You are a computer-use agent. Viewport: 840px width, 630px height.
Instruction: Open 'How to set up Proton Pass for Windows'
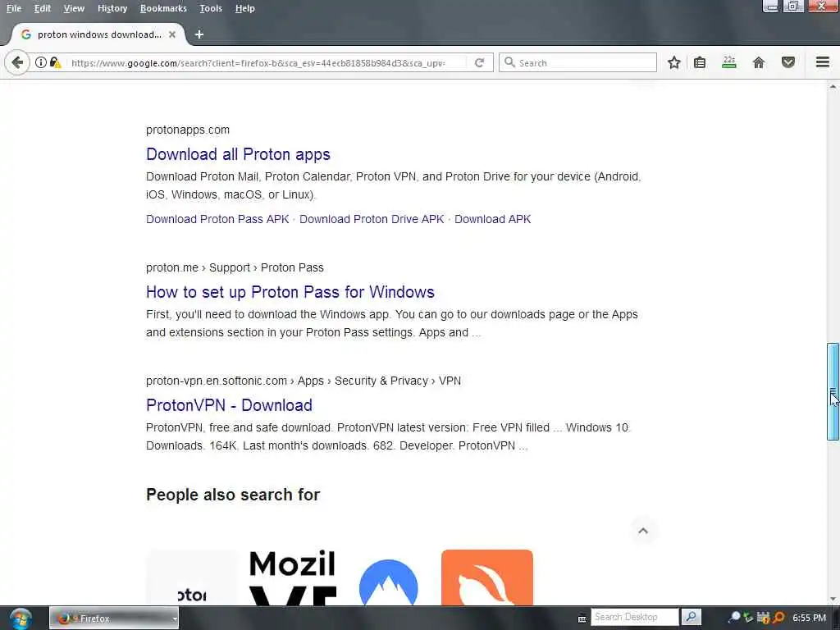[290, 292]
